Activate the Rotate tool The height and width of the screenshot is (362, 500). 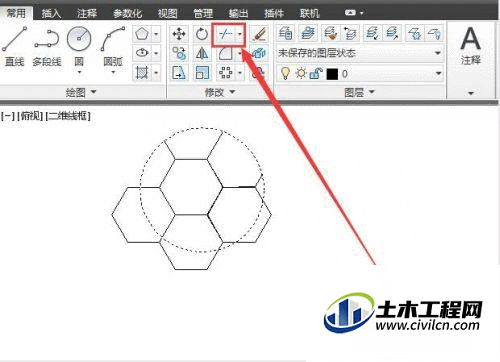[201, 34]
